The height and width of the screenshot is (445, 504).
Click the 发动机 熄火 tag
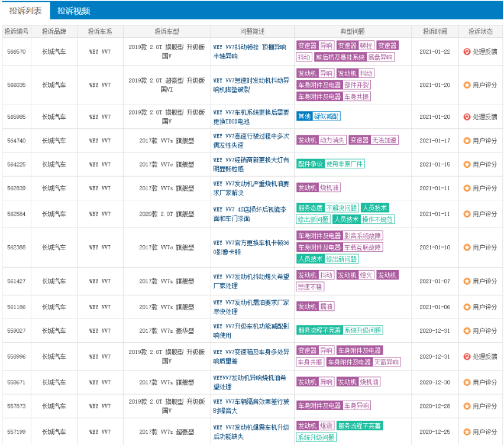point(355,275)
